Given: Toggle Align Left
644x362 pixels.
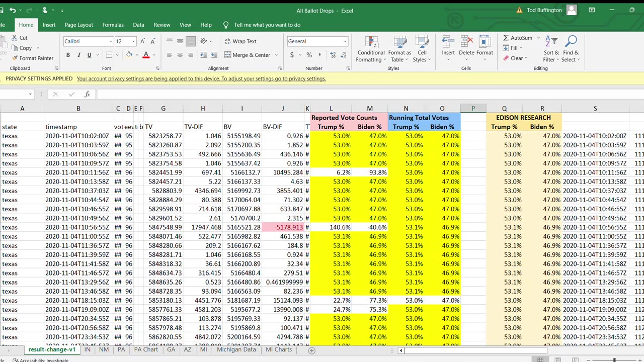Looking at the screenshot, I should tap(170, 55).
